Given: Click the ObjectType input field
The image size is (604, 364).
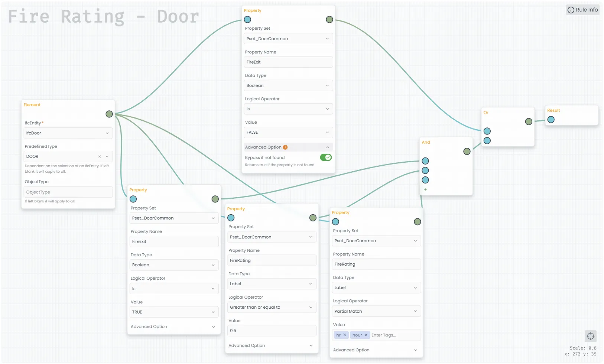Looking at the screenshot, I should click(68, 192).
